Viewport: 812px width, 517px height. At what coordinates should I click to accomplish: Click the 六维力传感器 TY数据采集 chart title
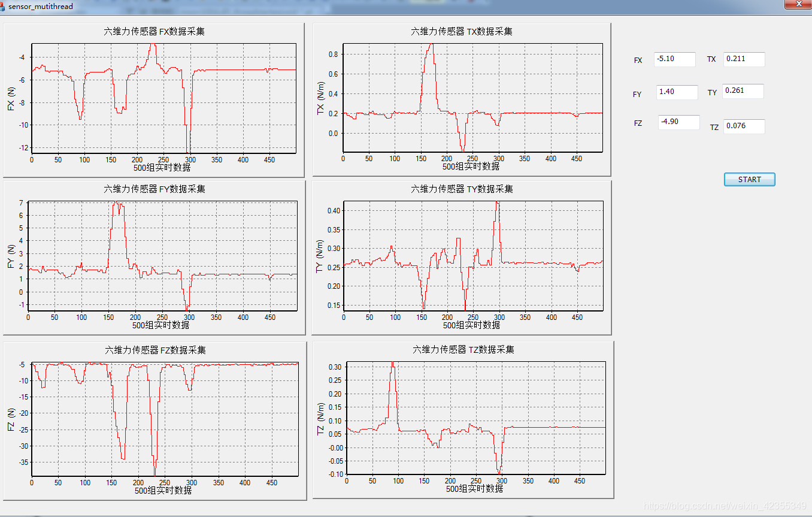click(462, 189)
